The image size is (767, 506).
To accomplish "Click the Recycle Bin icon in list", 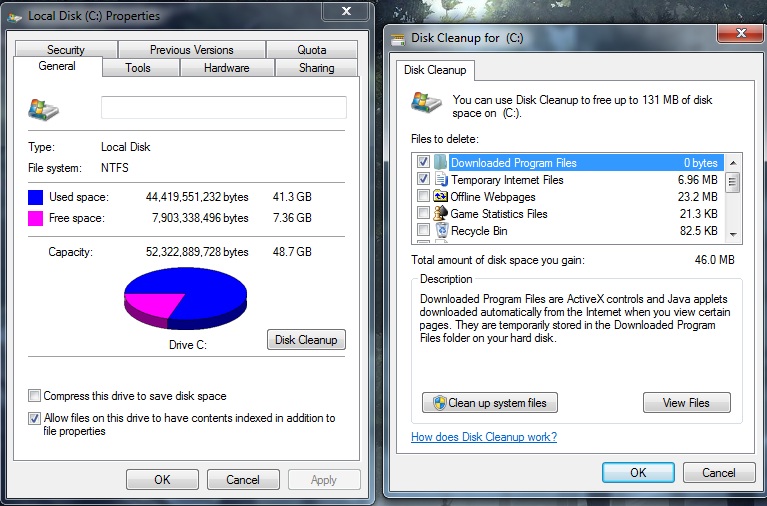I will tap(442, 230).
